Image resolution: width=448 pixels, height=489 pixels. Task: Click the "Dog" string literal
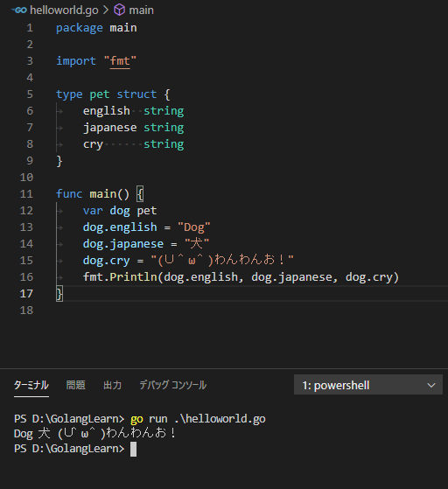click(x=193, y=227)
